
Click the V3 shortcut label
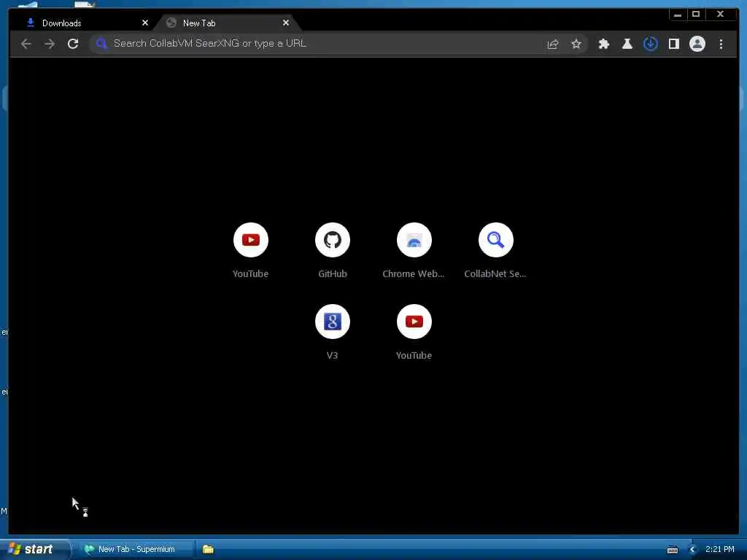pyautogui.click(x=333, y=356)
